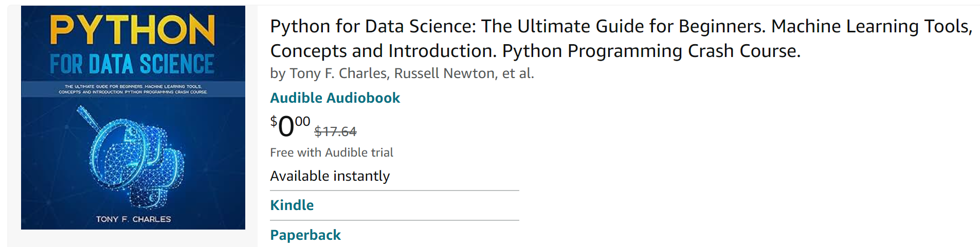Click 'TONY F. CHARLES' printed on cover bottom

133,219
